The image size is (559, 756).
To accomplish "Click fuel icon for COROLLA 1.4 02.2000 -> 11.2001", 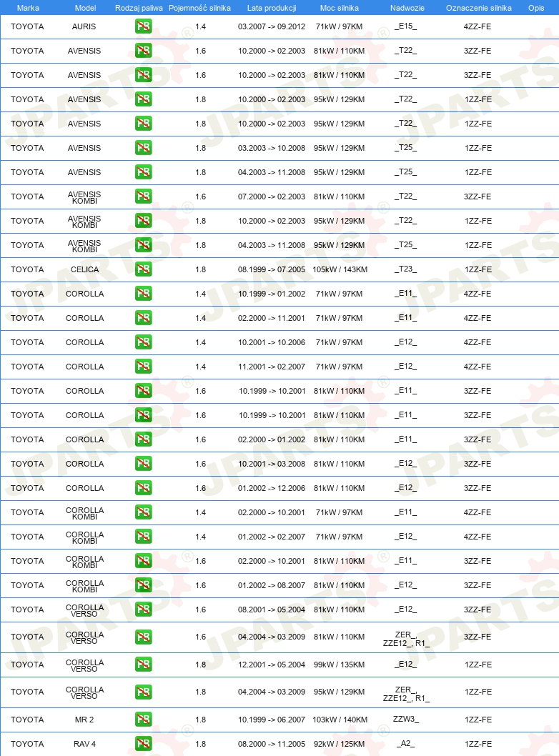I will tap(143, 318).
